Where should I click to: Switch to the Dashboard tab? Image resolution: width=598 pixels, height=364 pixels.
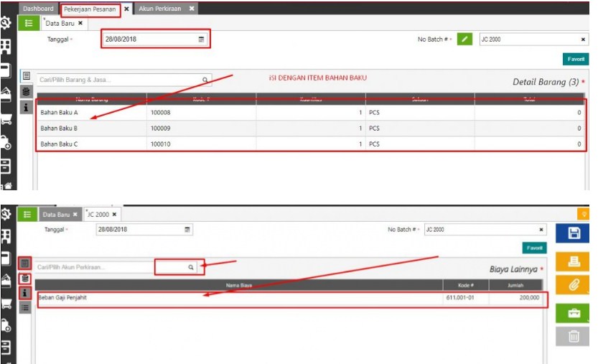38,9
